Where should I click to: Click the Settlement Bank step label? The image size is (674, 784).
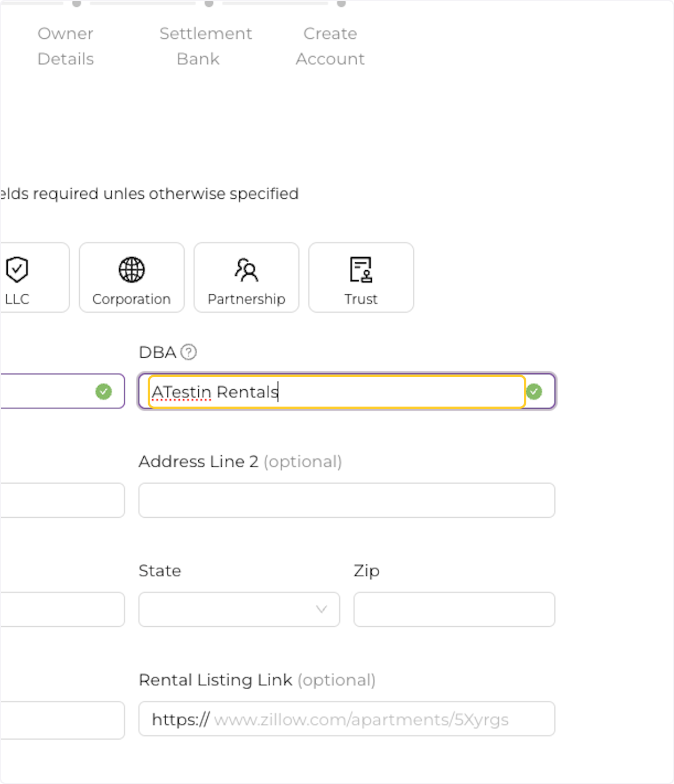[206, 46]
